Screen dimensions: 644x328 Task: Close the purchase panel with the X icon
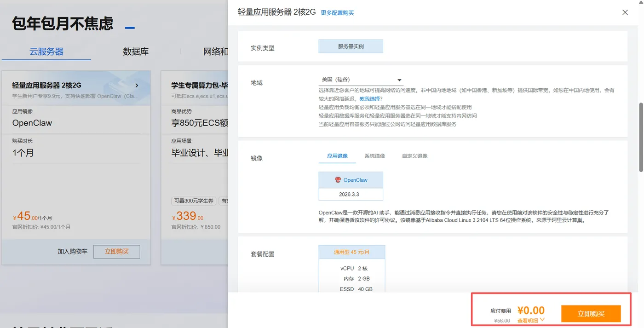pos(625,12)
